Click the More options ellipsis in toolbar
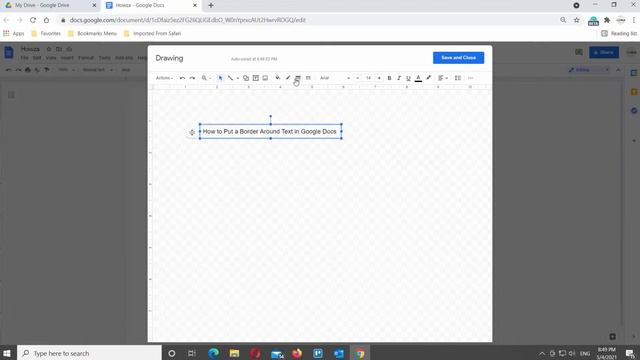The height and width of the screenshot is (360, 640). pyautogui.click(x=471, y=78)
